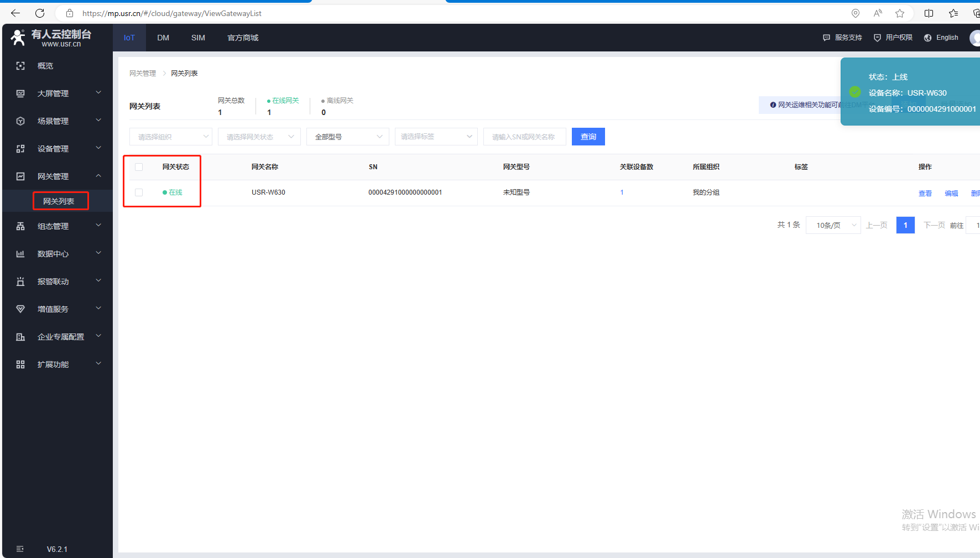980x558 pixels.
Task: Click the SN or gateway name search field
Action: 524,137
